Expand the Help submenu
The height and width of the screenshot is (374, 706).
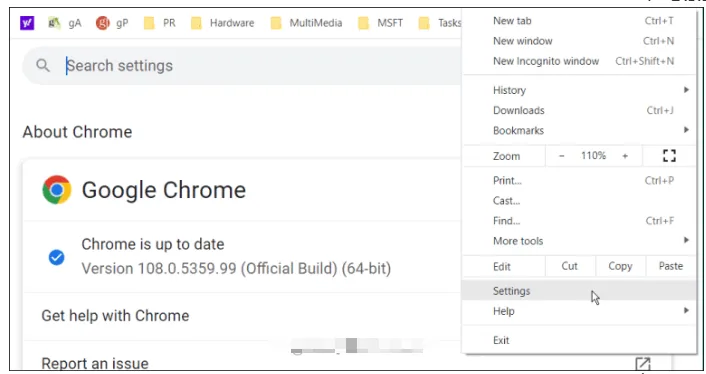(580, 311)
